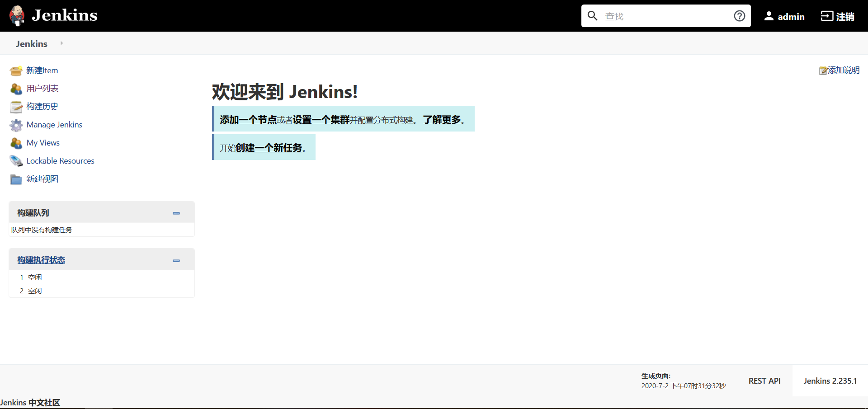The height and width of the screenshot is (409, 868).
Task: Open the 添加说明 link
Action: tap(844, 71)
